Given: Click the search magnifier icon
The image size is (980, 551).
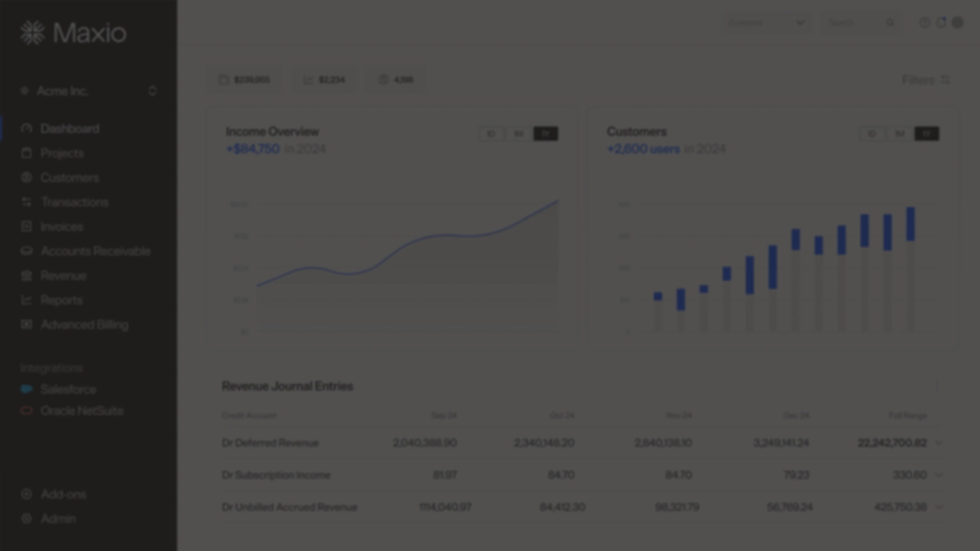Looking at the screenshot, I should [890, 23].
